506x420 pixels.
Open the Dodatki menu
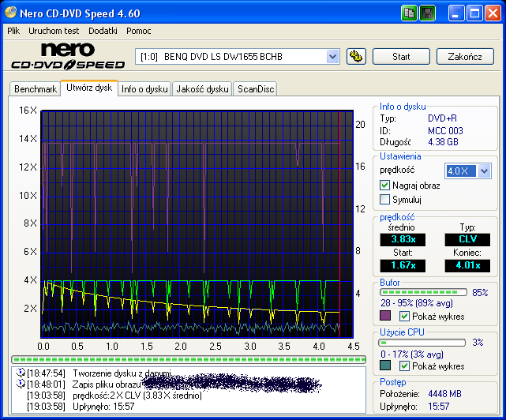[103, 31]
